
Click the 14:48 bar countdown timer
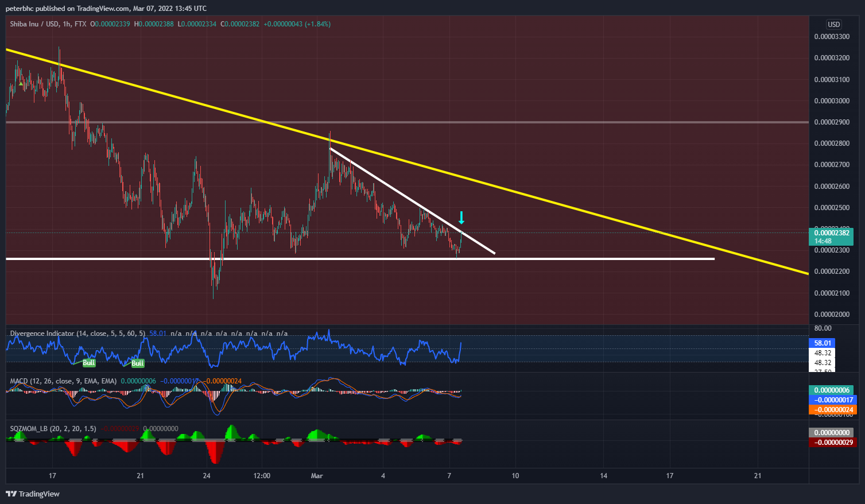[x=823, y=241]
